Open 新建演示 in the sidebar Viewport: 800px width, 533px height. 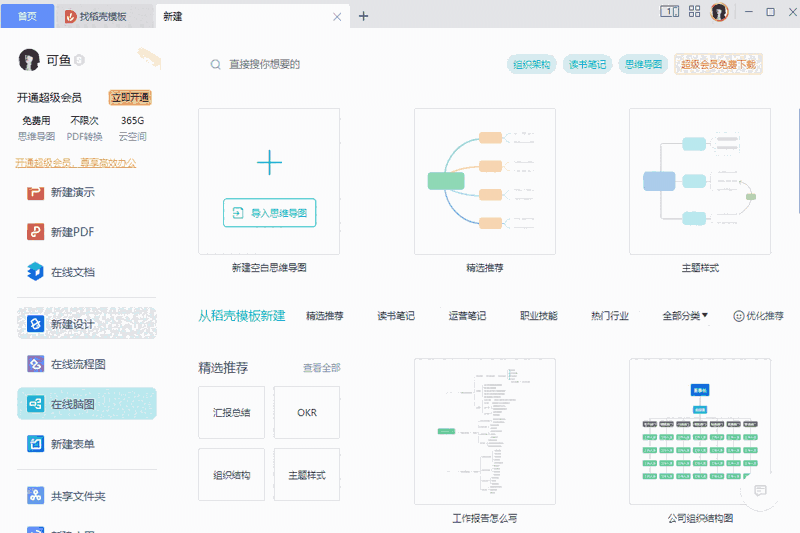tap(73, 192)
